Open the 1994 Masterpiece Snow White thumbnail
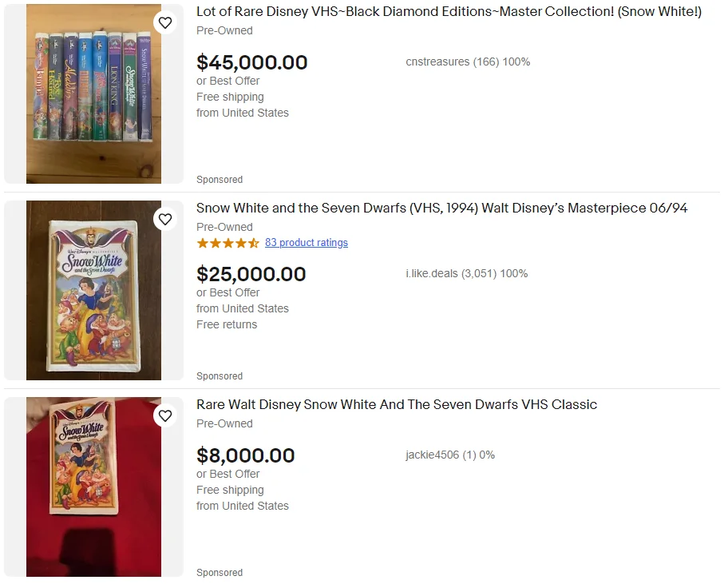728x584 pixels. point(93,290)
